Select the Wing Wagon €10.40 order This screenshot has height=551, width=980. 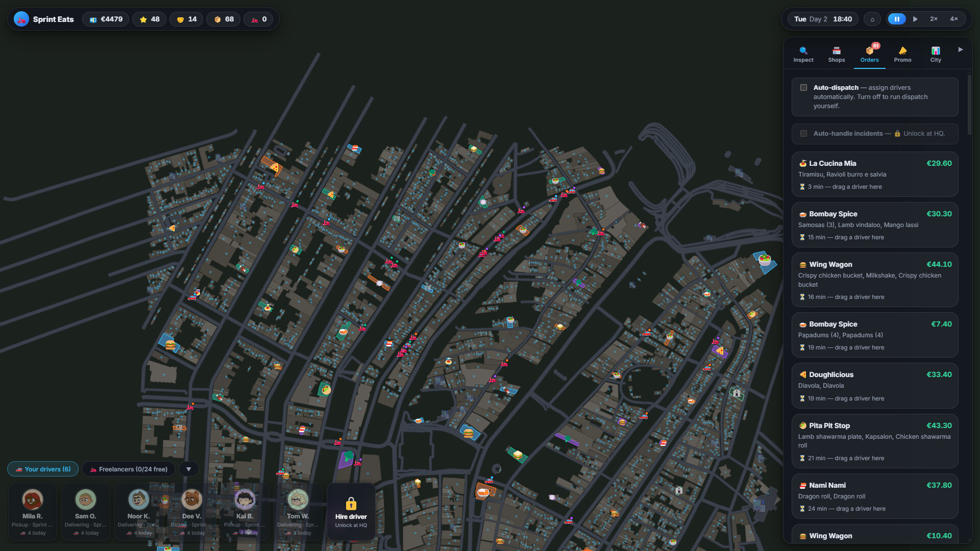pyautogui.click(x=875, y=535)
